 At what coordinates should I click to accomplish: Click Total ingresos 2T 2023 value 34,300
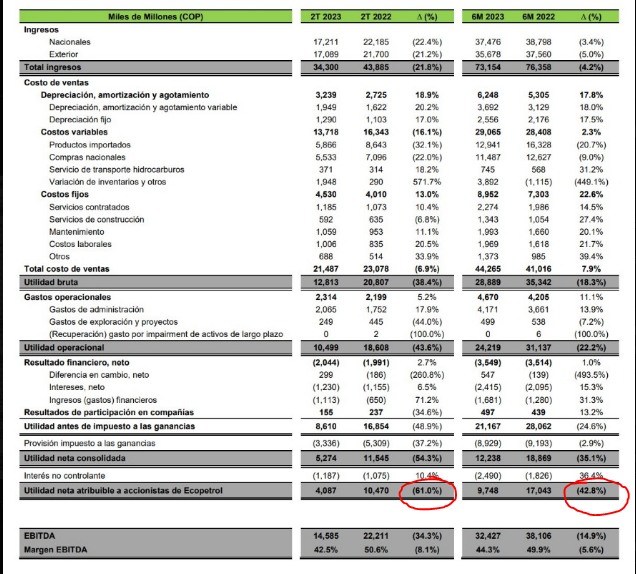click(326, 67)
